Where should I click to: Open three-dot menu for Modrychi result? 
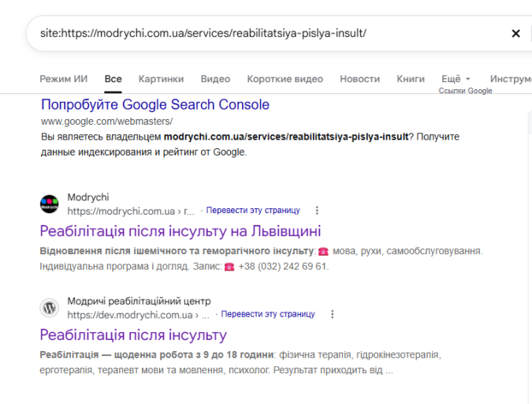[317, 211]
